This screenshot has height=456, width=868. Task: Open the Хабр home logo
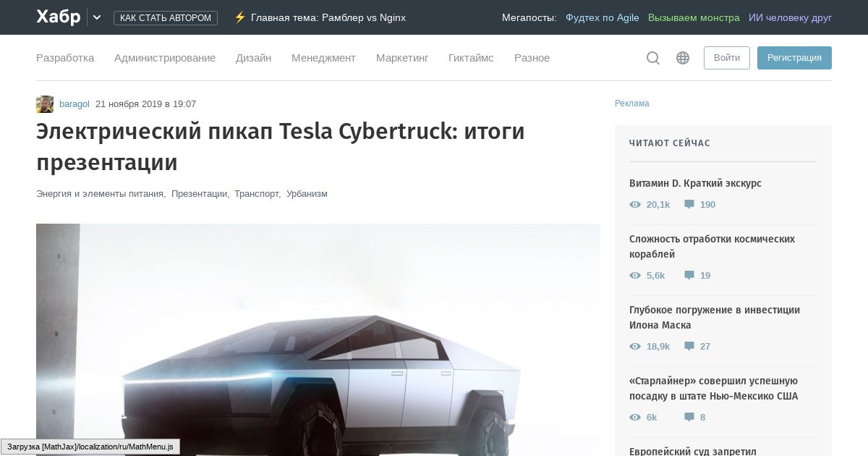point(59,17)
